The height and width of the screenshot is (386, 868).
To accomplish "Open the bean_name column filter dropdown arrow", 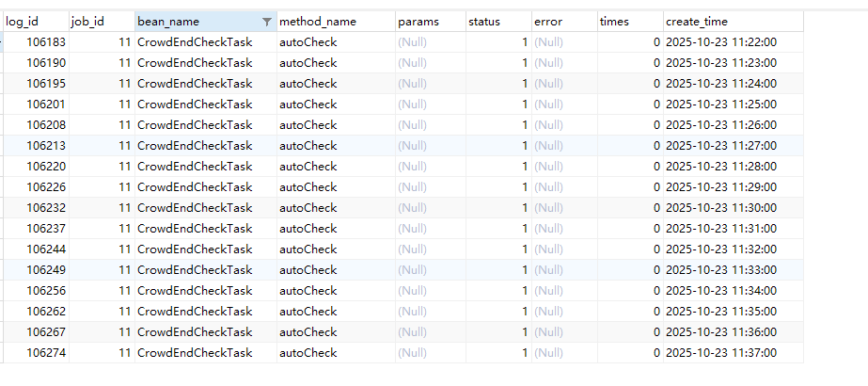I will pos(267,22).
